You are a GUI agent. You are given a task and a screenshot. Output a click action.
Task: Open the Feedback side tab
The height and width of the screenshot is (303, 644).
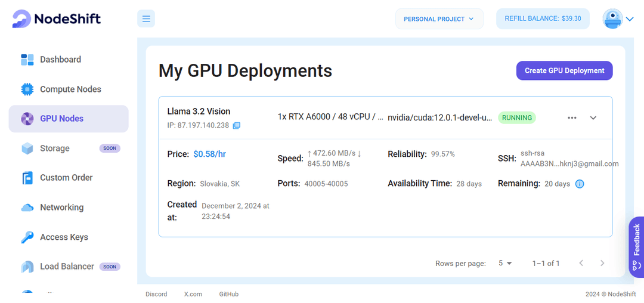pos(636,247)
